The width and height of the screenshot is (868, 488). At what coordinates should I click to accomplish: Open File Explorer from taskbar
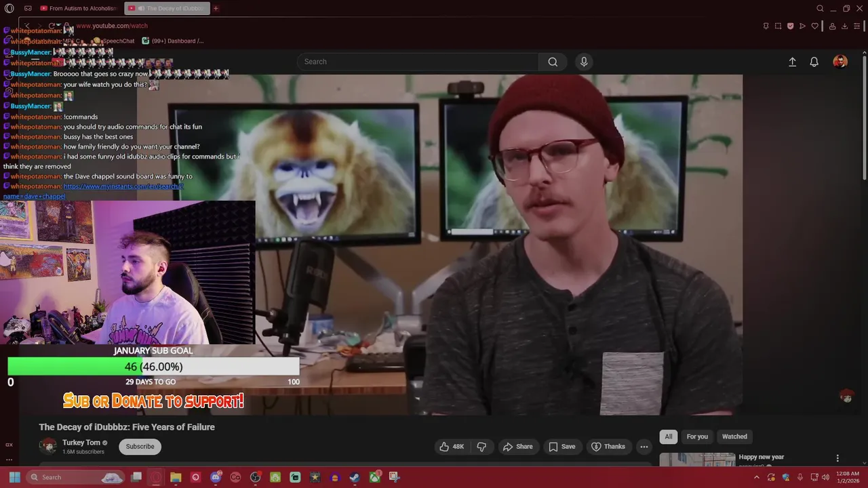pyautogui.click(x=176, y=477)
